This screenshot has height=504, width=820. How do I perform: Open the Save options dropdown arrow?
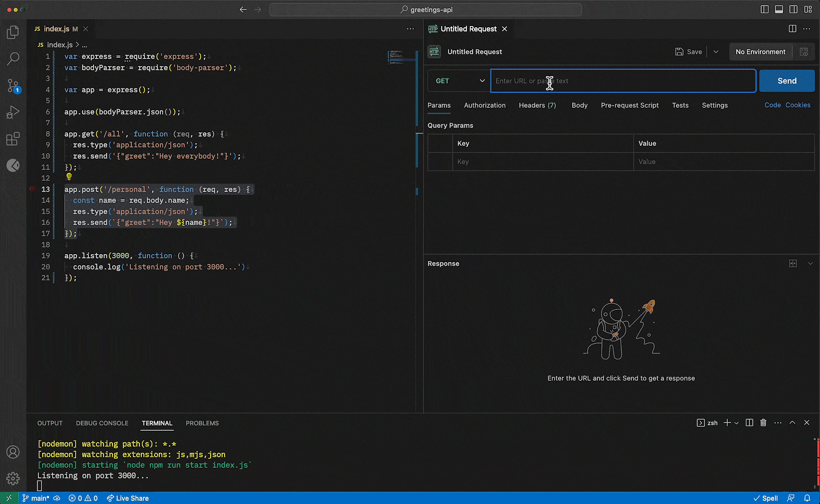tap(716, 52)
